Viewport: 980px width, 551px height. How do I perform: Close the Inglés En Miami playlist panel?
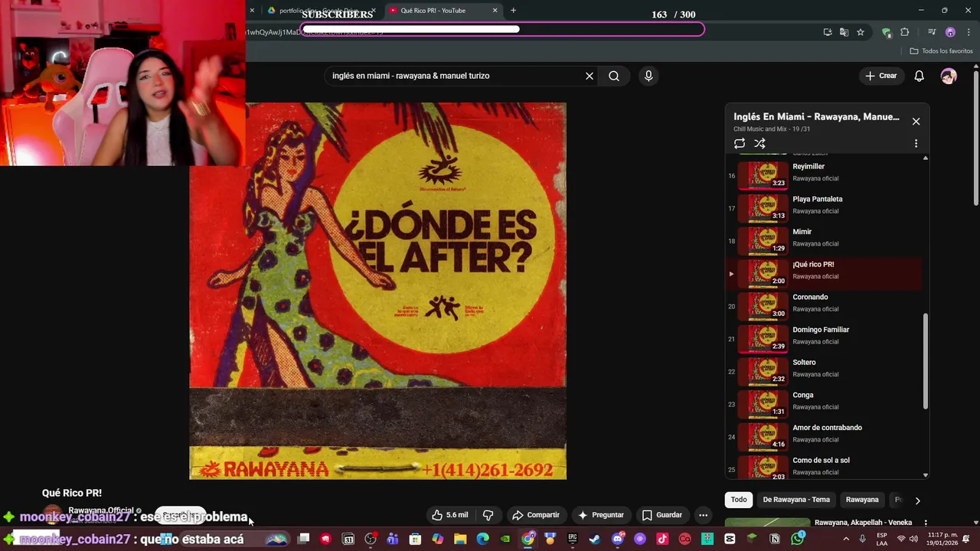pyautogui.click(x=916, y=121)
